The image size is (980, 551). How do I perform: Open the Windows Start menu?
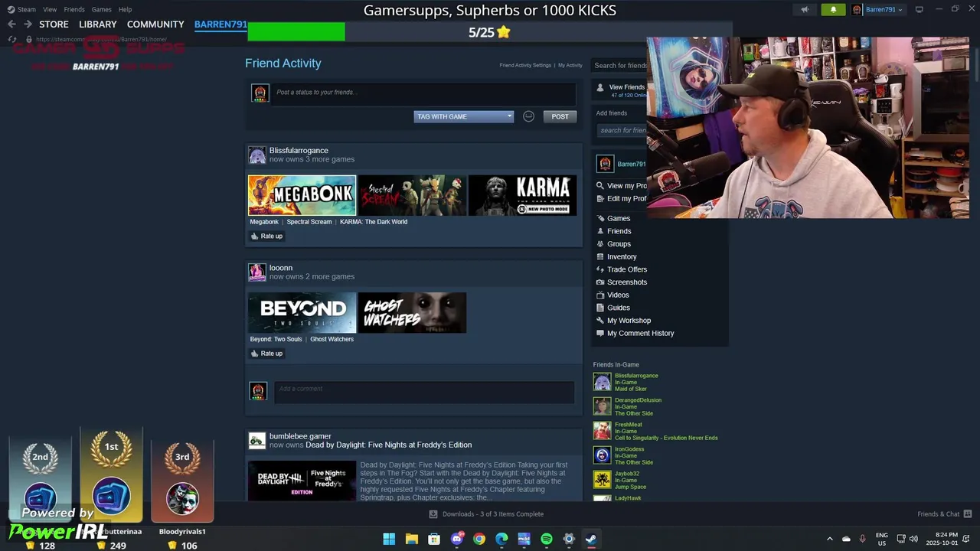tap(389, 539)
